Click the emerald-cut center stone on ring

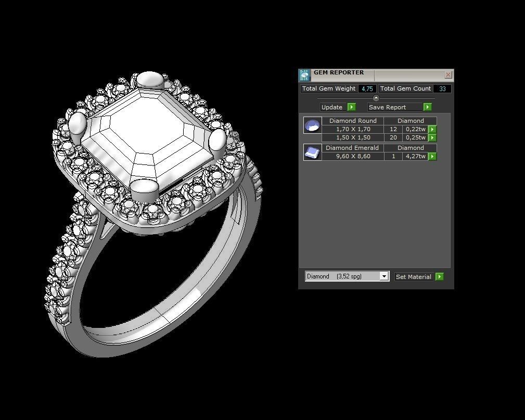click(x=147, y=139)
